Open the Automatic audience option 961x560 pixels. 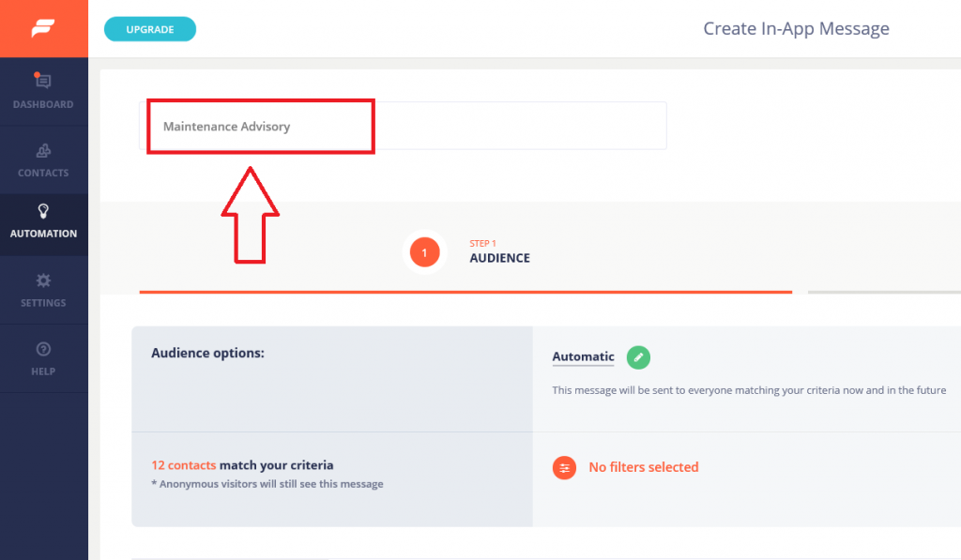tap(583, 357)
